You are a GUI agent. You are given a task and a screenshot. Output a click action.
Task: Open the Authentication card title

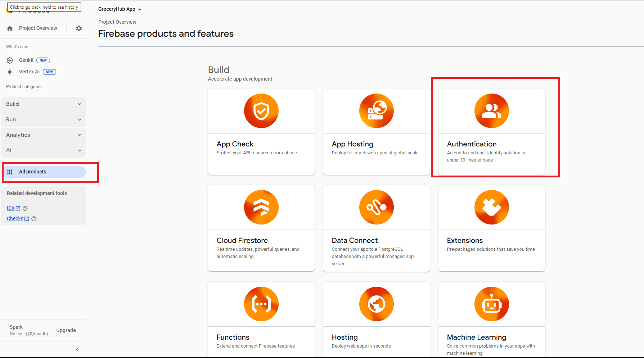tap(472, 144)
